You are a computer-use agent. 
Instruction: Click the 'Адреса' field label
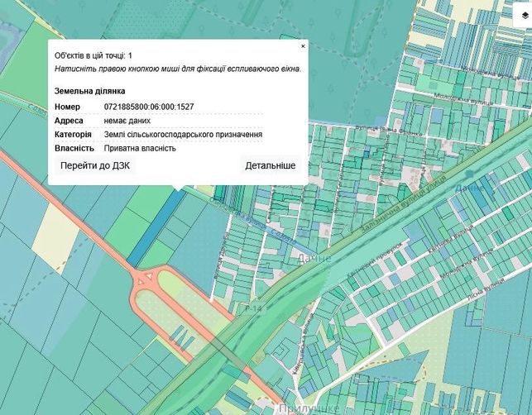pyautogui.click(x=69, y=121)
